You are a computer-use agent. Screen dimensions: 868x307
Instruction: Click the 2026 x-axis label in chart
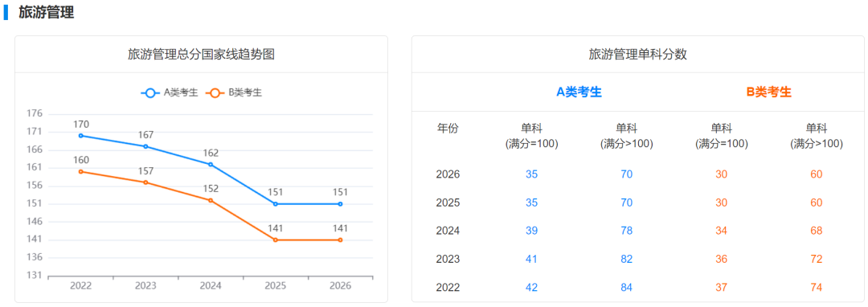(340, 286)
